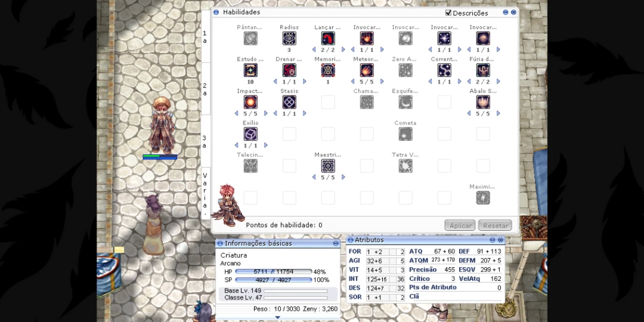Viewport: 644px width, 322px height.
Task: Select the Drenar skill icon
Action: (289, 70)
